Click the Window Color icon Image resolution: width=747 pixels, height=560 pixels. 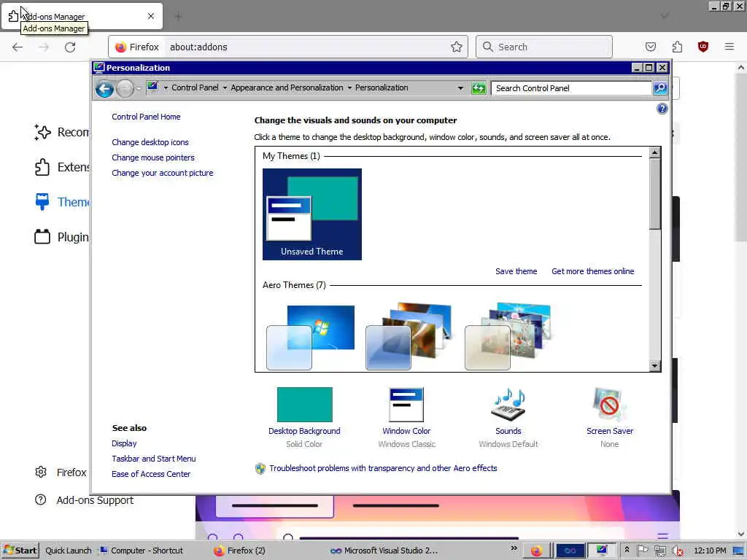406,404
